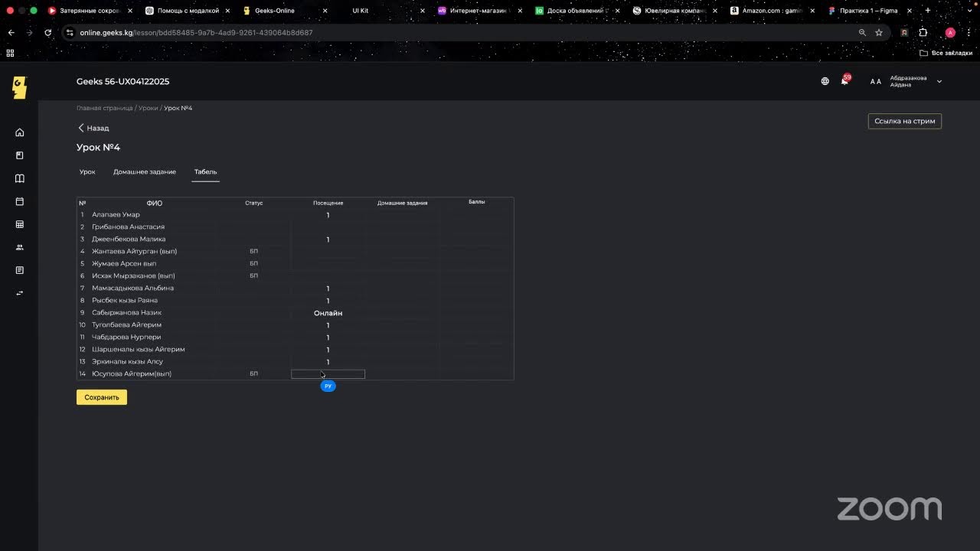Screen dimensions: 980x551
Task: Select the Алапаев Умар student name
Action: coord(116,215)
